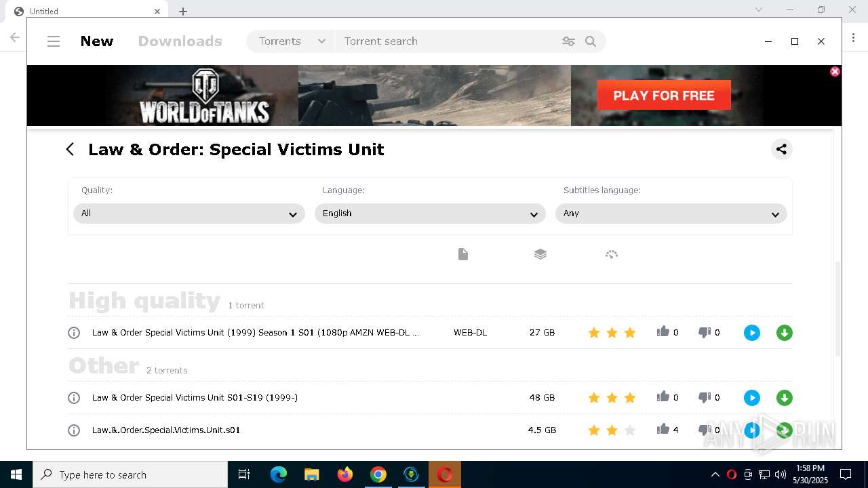The height and width of the screenshot is (488, 868).
Task: Rate stars of the 27 GB torrent
Action: point(612,333)
